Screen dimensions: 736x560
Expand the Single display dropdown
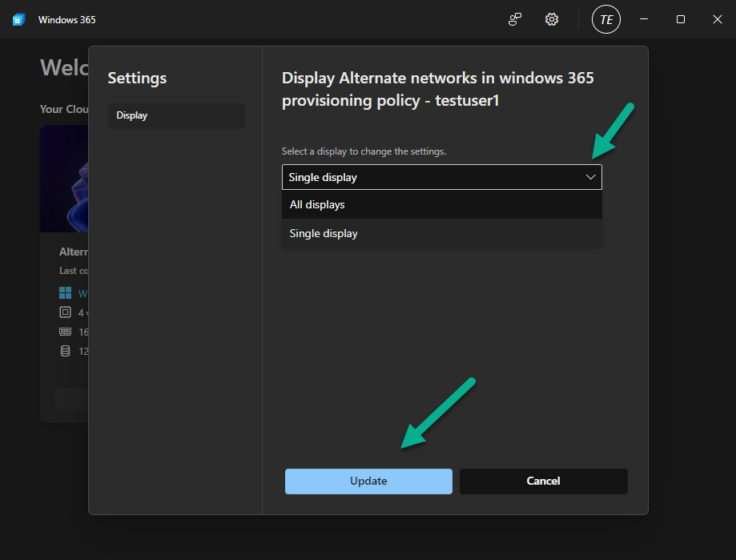[x=442, y=177]
